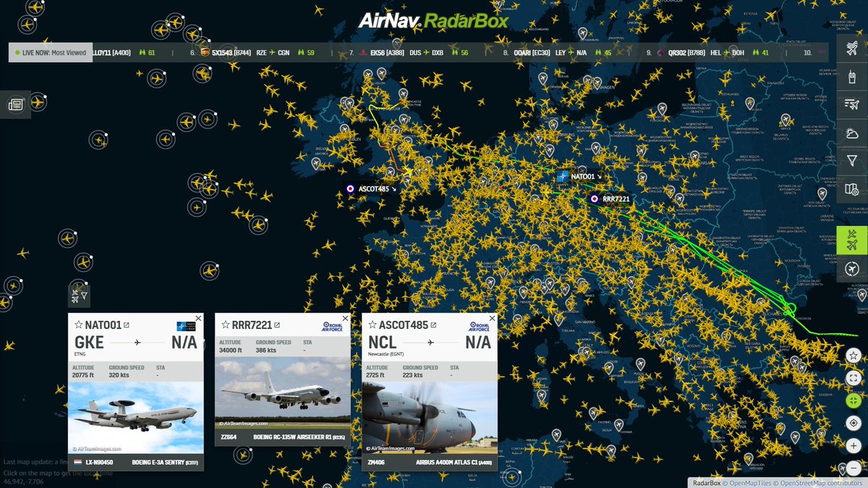
Task: Switch the map to fullscreen view
Action: click(854, 378)
